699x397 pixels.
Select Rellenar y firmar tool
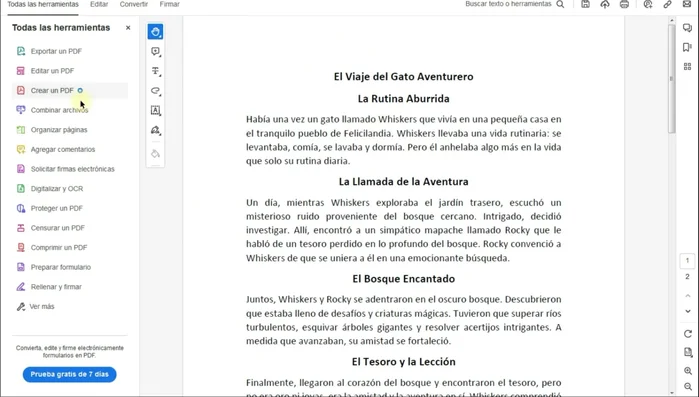pos(70,286)
